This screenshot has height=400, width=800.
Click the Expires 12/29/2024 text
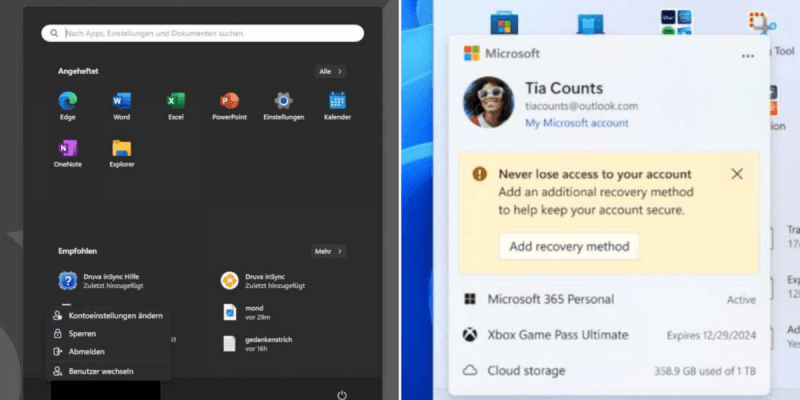711,336
